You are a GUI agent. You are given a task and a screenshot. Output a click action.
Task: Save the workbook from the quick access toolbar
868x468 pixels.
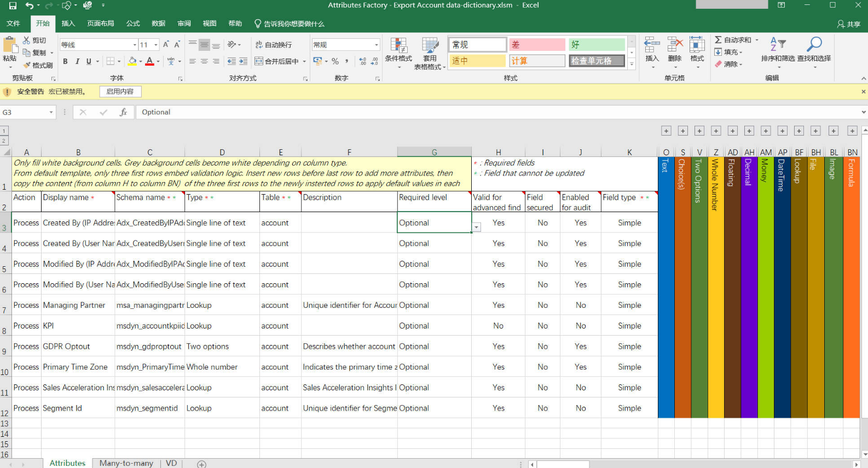(13, 5)
